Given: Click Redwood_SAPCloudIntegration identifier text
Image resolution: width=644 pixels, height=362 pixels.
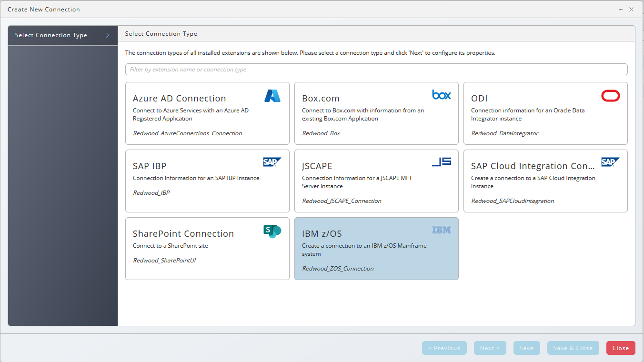Looking at the screenshot, I should point(513,201).
